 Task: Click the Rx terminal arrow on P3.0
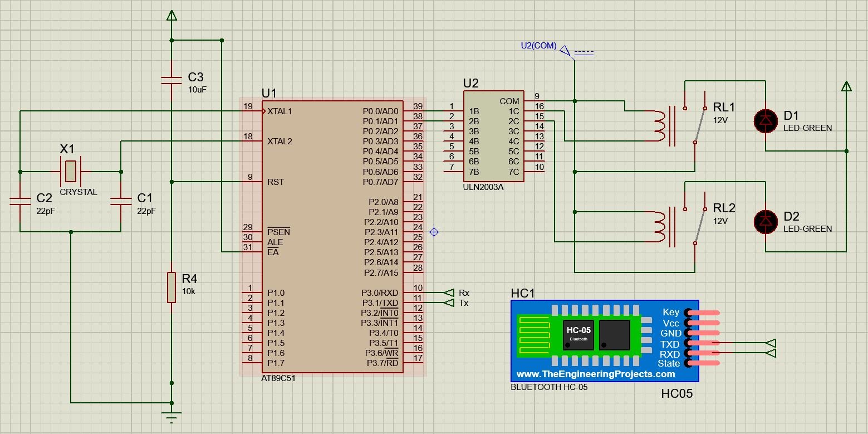449,292
